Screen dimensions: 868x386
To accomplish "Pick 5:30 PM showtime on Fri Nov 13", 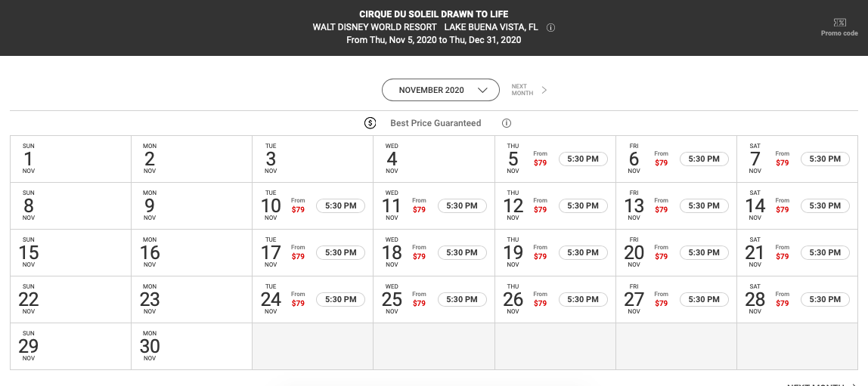I will (x=704, y=205).
